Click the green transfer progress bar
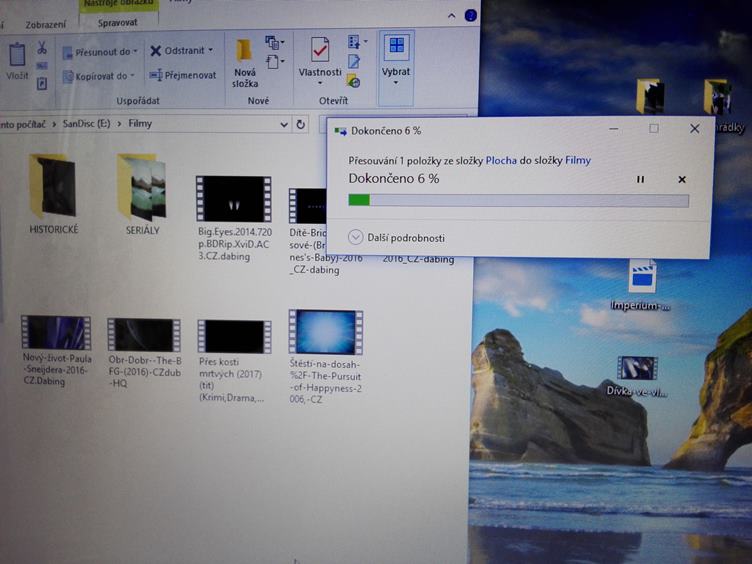The height and width of the screenshot is (564, 752). 518,200
